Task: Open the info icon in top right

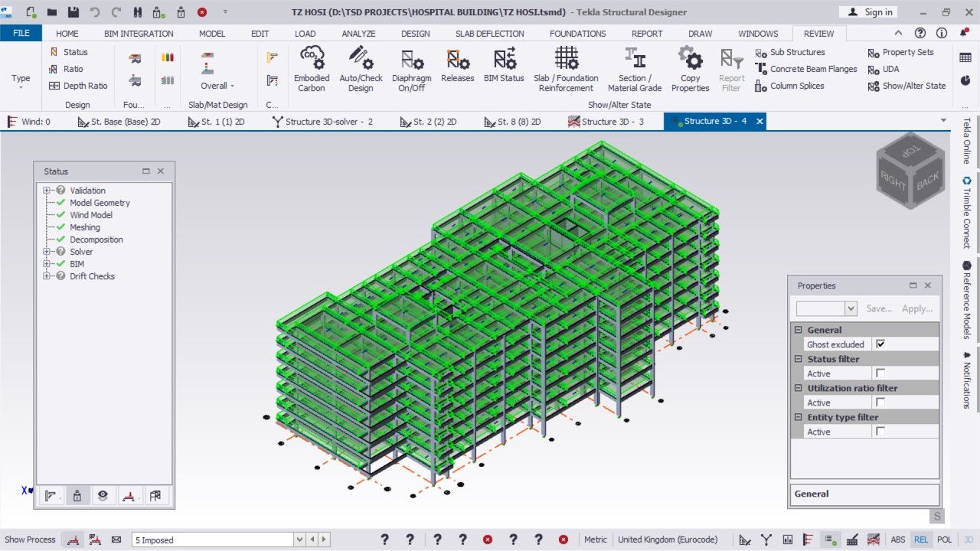Action: point(942,34)
